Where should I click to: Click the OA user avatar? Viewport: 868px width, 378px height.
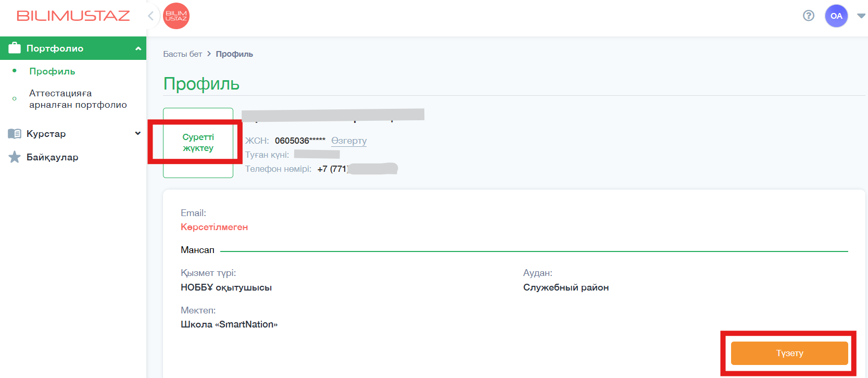coord(836,16)
